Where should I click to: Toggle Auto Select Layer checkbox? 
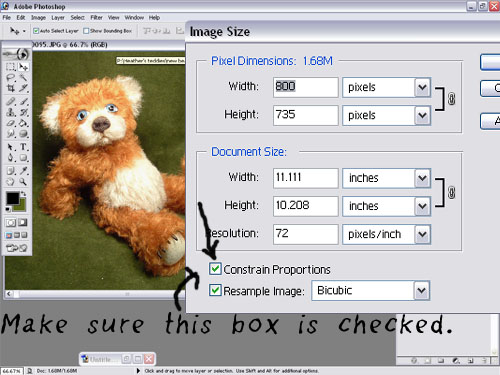click(36, 31)
